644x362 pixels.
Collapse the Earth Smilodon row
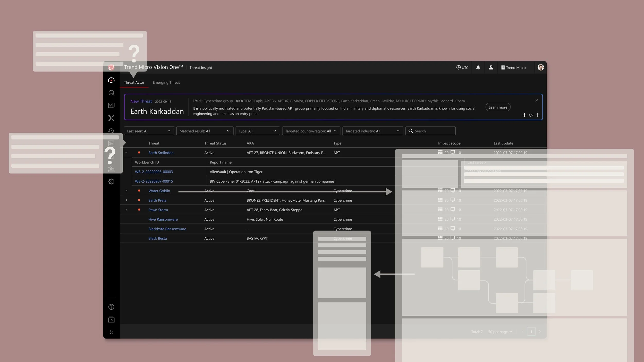(126, 153)
